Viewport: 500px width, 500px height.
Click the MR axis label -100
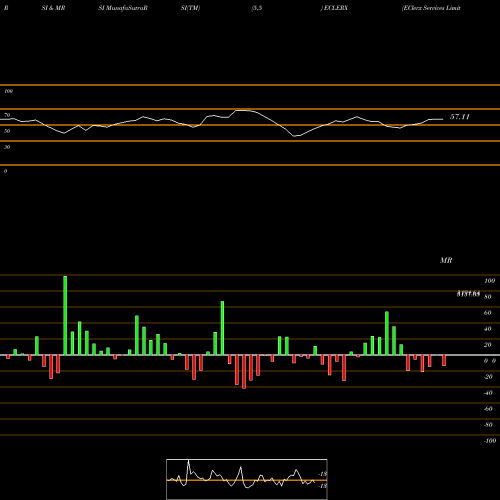490,441
